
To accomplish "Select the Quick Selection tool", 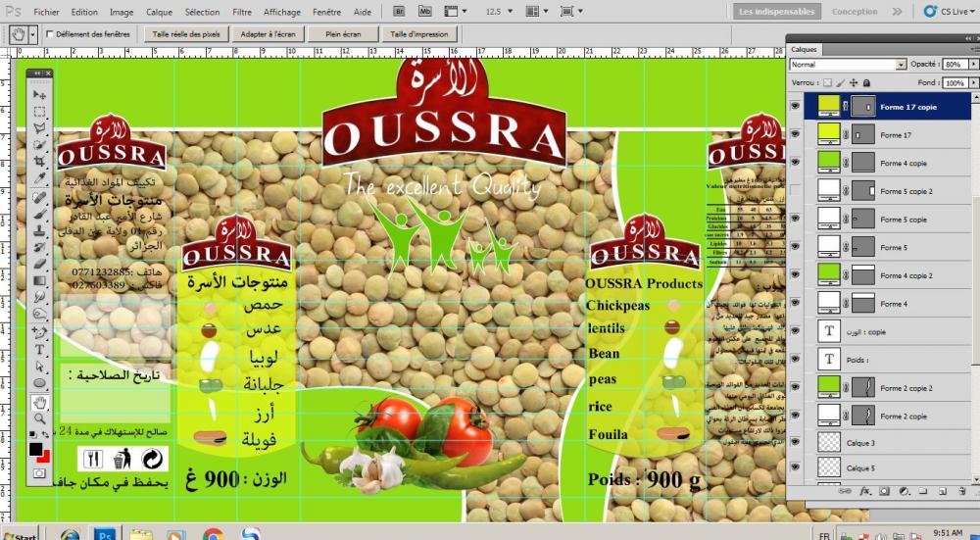I will click(x=39, y=145).
